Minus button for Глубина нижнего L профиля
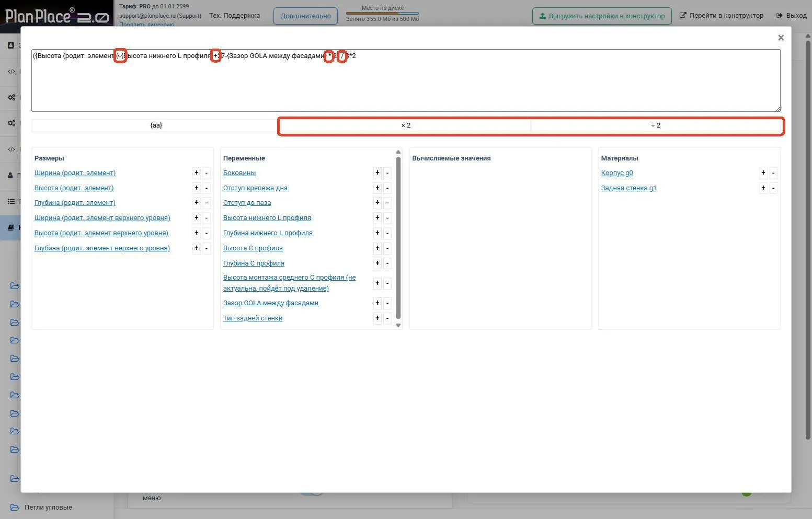 pyautogui.click(x=387, y=233)
